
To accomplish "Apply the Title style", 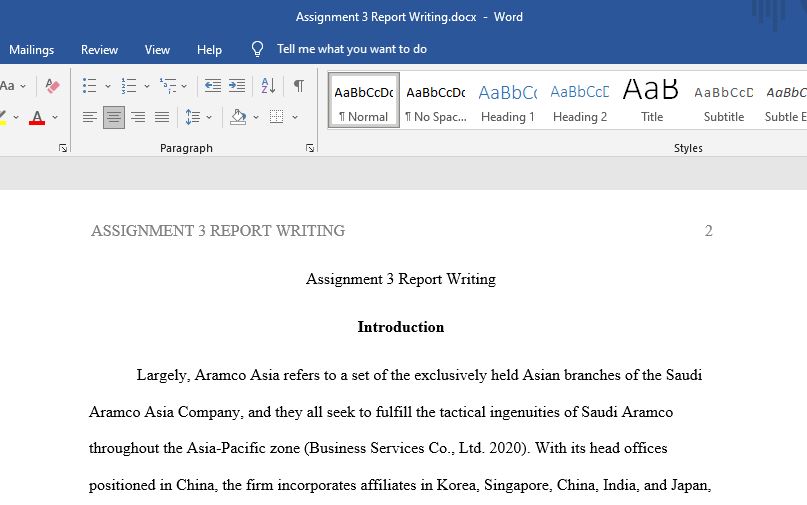I will click(x=652, y=100).
